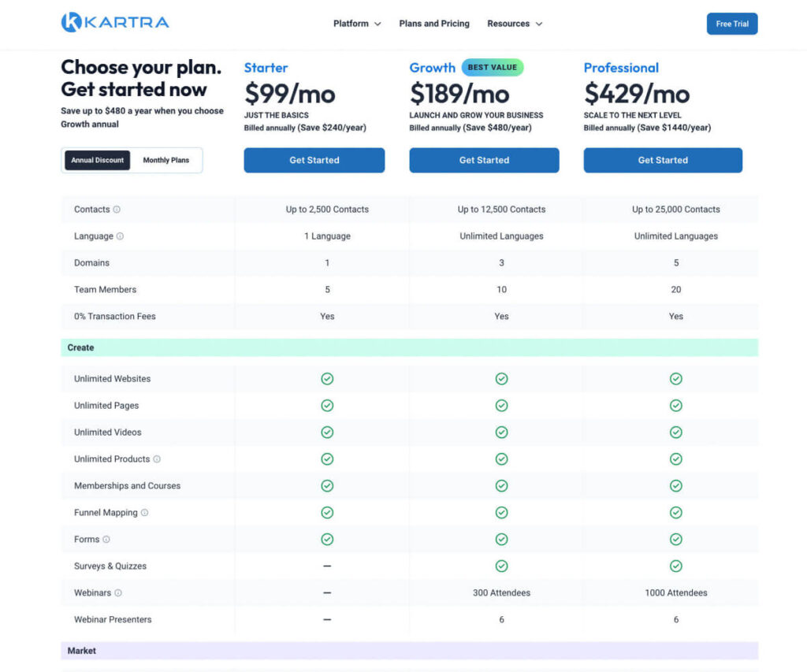The height and width of the screenshot is (672, 807).
Task: Click the Professional plan price
Action: pyautogui.click(x=636, y=94)
